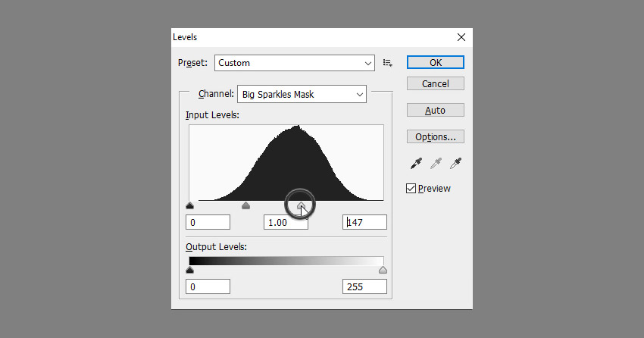
Task: Open the Channel dropdown Big Sparkles Mask
Action: 302,94
